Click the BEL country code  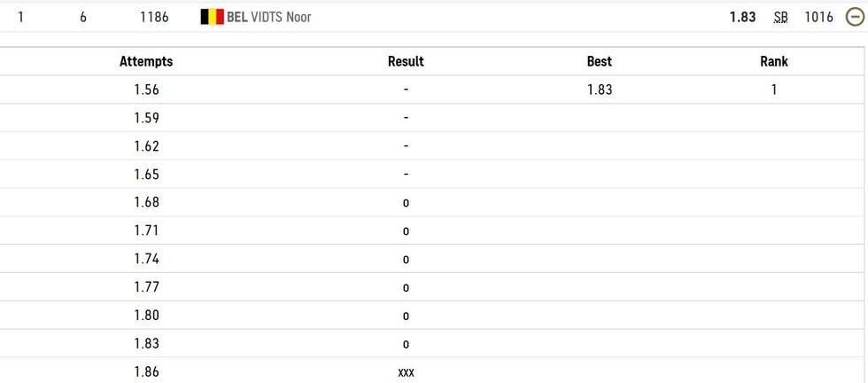click(237, 17)
